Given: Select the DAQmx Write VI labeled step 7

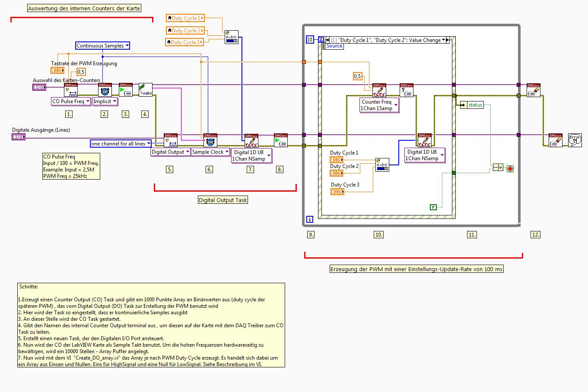Looking at the screenshot, I should tap(251, 140).
